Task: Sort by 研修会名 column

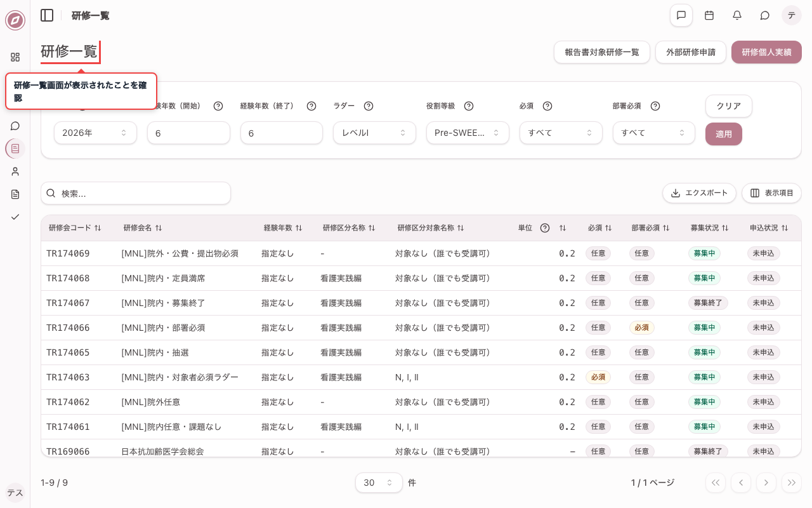Action: coord(143,228)
